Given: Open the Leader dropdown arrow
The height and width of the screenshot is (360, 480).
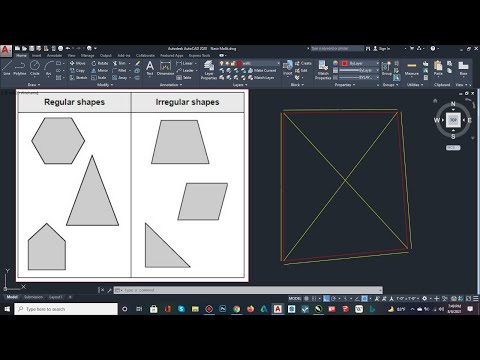Looking at the screenshot, I should coord(197,70).
